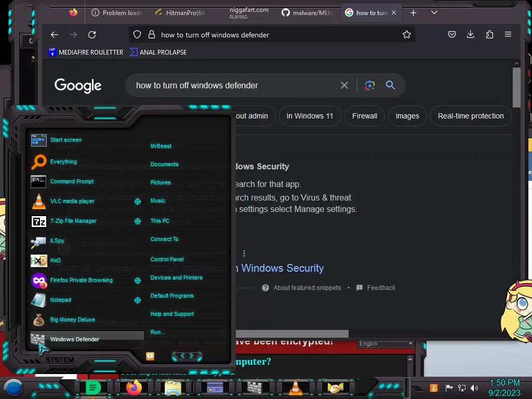
Task: Expand Notepad jump list arrow
Action: (x=137, y=300)
